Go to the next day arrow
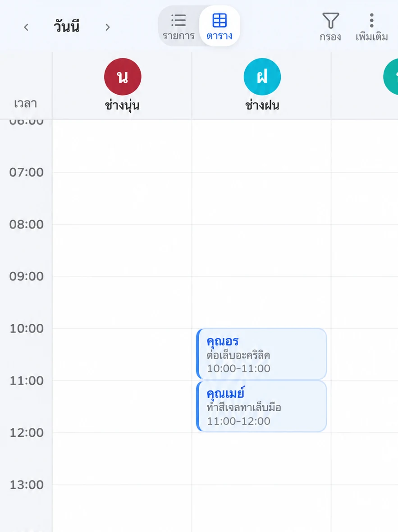This screenshot has width=398, height=532. [x=108, y=27]
